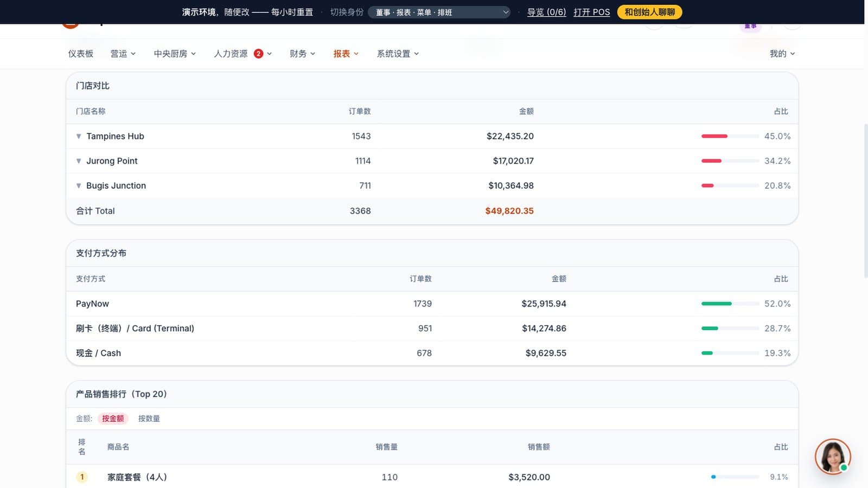The image size is (868, 488).
Task: Open the 报表 menu
Action: coord(346,54)
